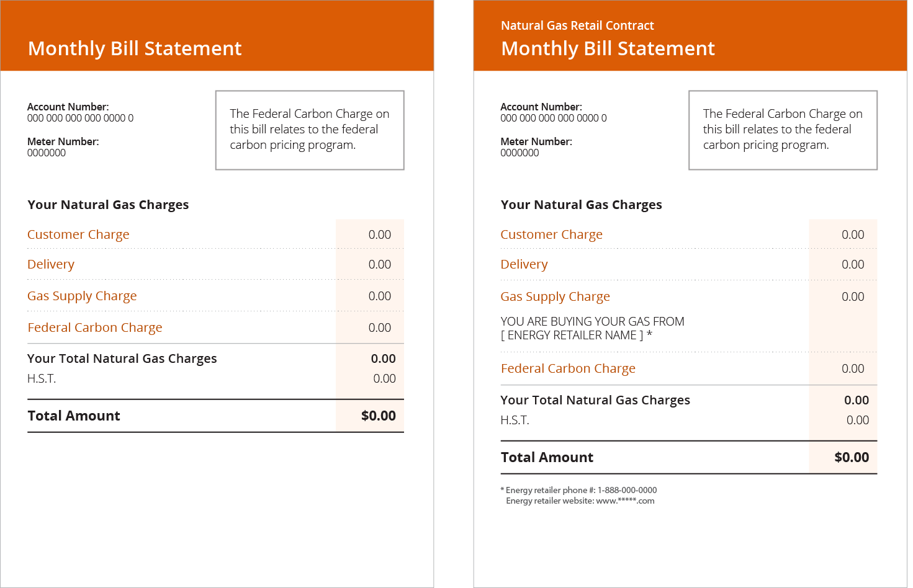The width and height of the screenshot is (913, 588).
Task: Open Federal Carbon Charge in the non-contract bill
Action: 95,327
